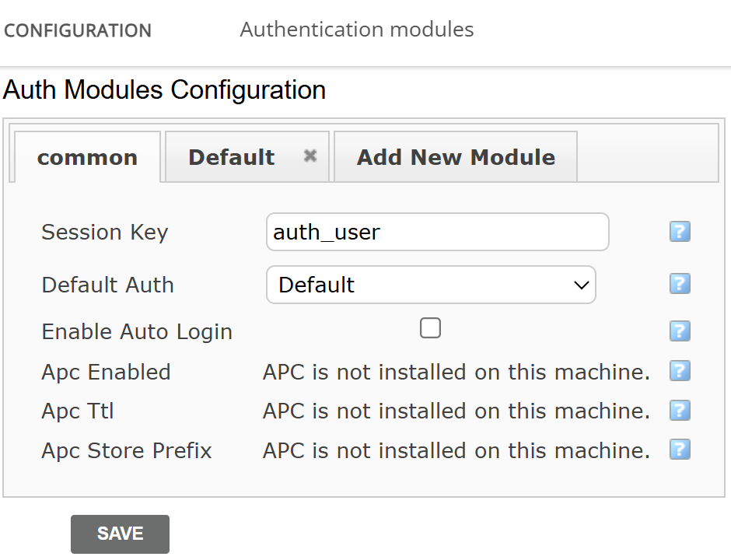Open the CONFIGURATION menu
Viewport: 731px width, 560px height.
tap(78, 30)
